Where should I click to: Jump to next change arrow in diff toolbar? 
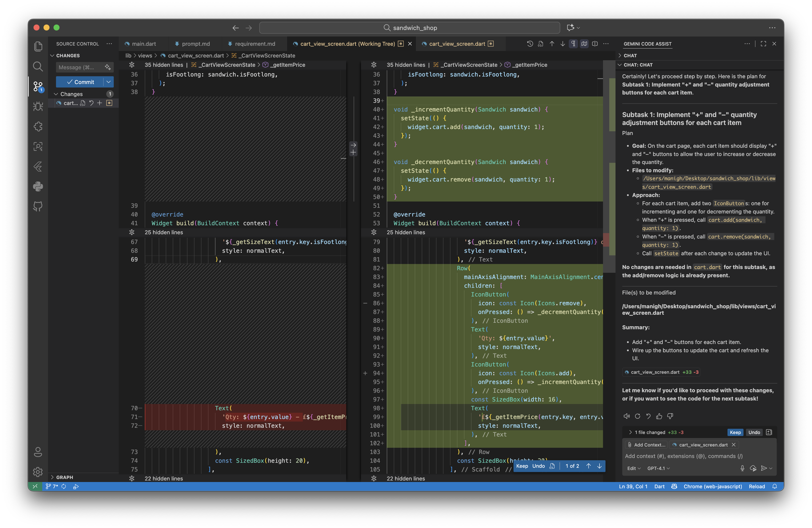click(562, 44)
